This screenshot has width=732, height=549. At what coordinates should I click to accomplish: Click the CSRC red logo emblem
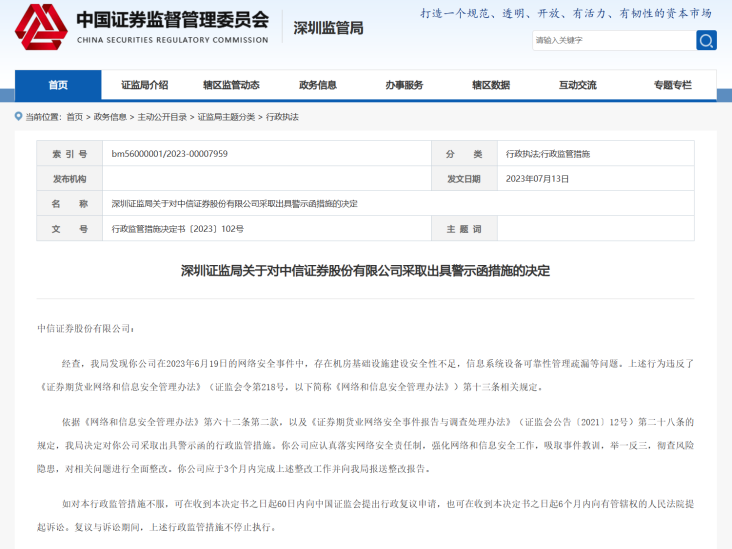click(41, 27)
